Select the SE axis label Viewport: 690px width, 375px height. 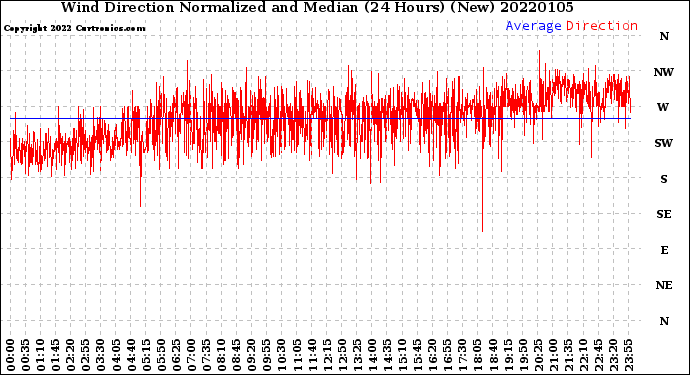664,214
